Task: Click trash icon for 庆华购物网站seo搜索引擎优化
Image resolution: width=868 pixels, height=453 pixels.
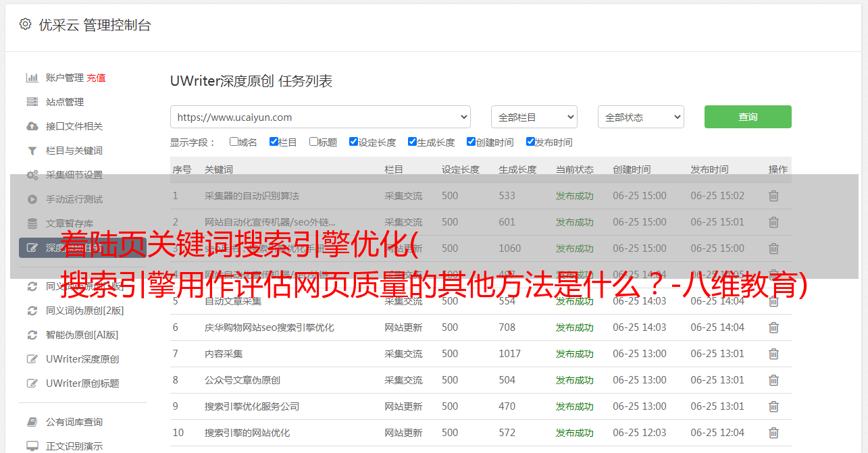Action: click(773, 327)
